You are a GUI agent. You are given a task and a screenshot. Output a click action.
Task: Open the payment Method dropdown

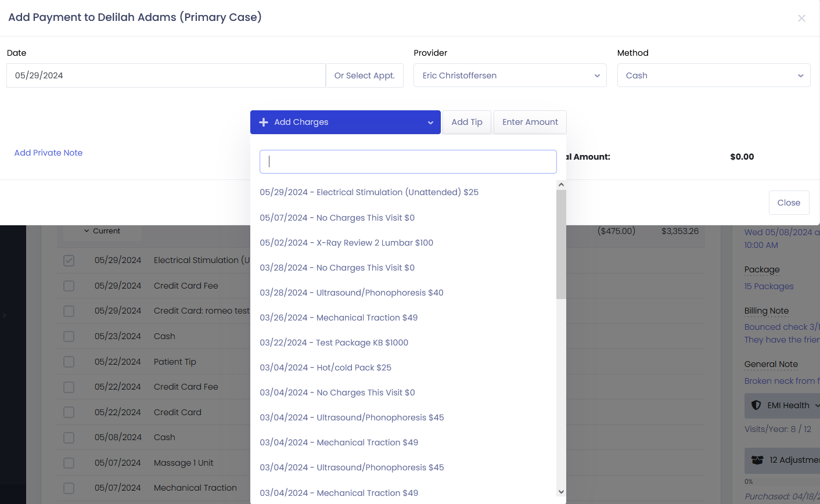pos(713,75)
